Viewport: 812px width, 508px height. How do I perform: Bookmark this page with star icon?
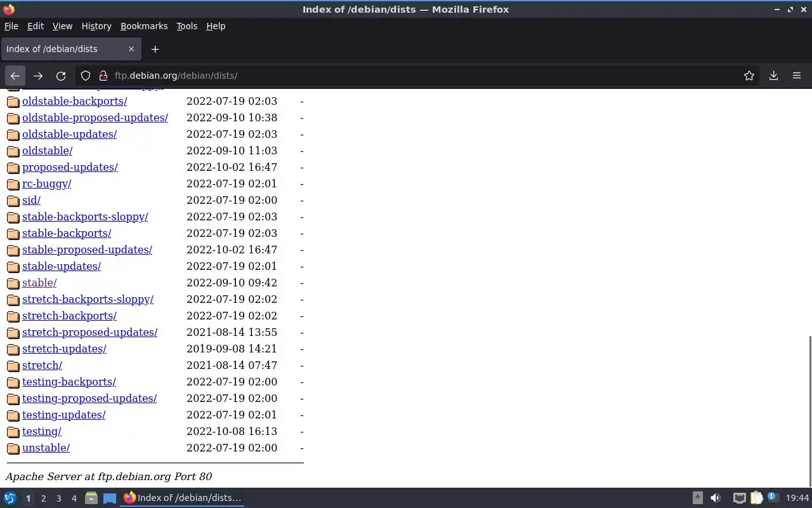(749, 76)
